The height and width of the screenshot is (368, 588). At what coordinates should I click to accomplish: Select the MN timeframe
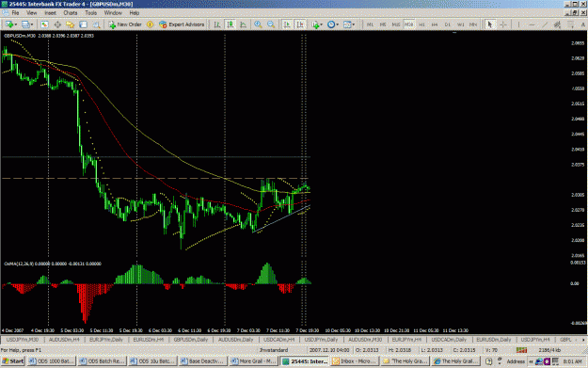coord(473,24)
